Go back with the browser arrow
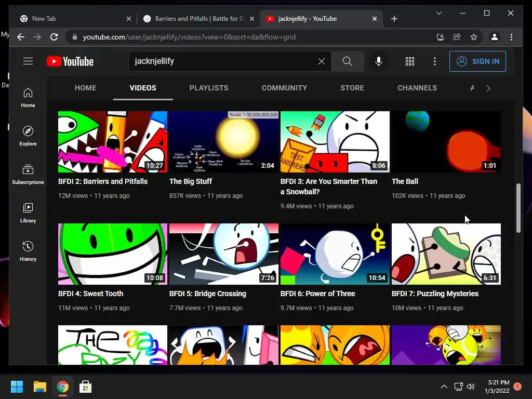The width and height of the screenshot is (532, 399). 21,37
